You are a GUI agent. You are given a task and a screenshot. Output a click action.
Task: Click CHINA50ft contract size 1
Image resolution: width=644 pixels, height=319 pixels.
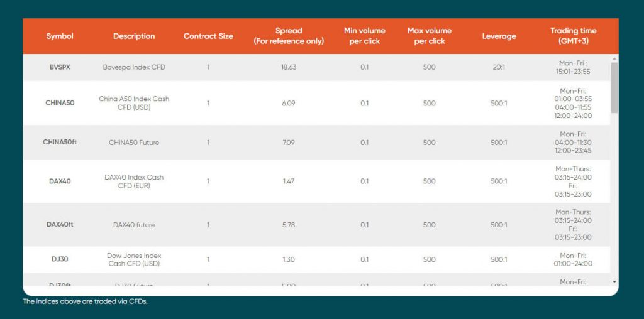(x=208, y=143)
